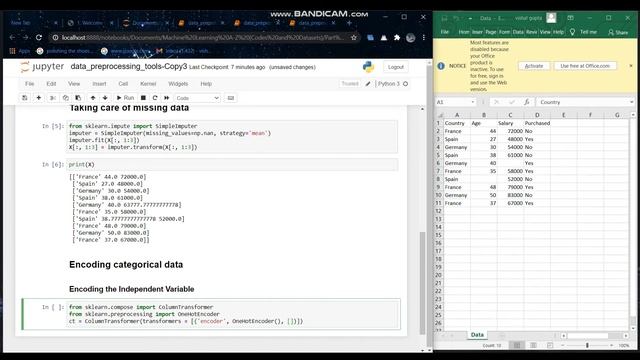Click the Jupyter Logout button
The image size is (640, 360).
(396, 67)
